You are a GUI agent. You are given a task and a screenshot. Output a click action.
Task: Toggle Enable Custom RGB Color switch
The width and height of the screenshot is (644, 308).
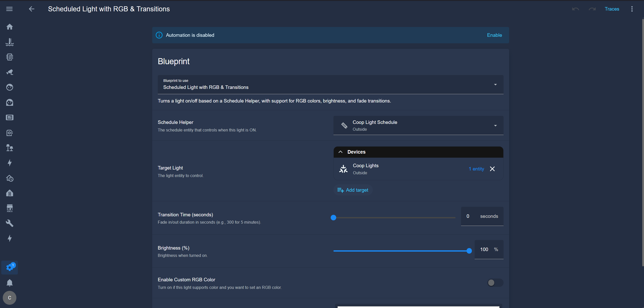pos(495,283)
